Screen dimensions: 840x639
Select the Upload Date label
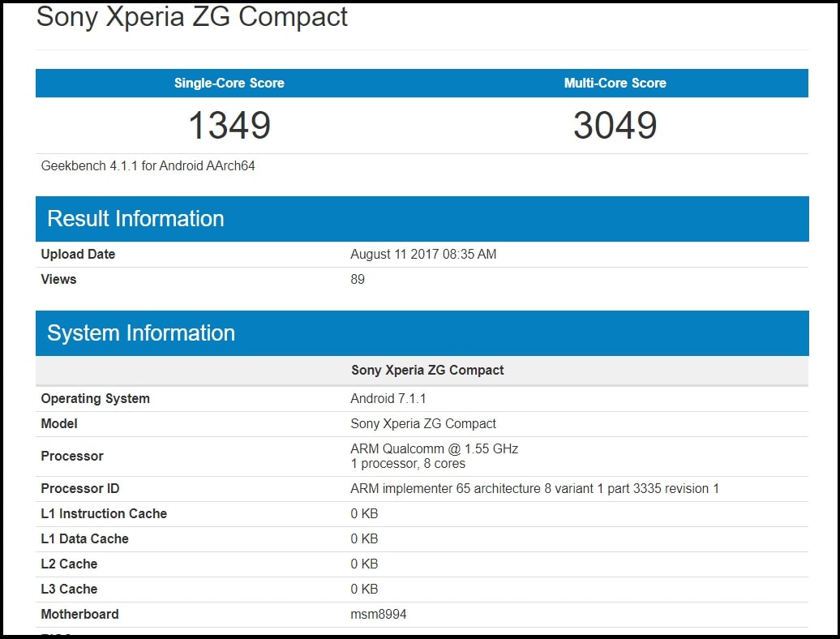pyautogui.click(x=78, y=254)
